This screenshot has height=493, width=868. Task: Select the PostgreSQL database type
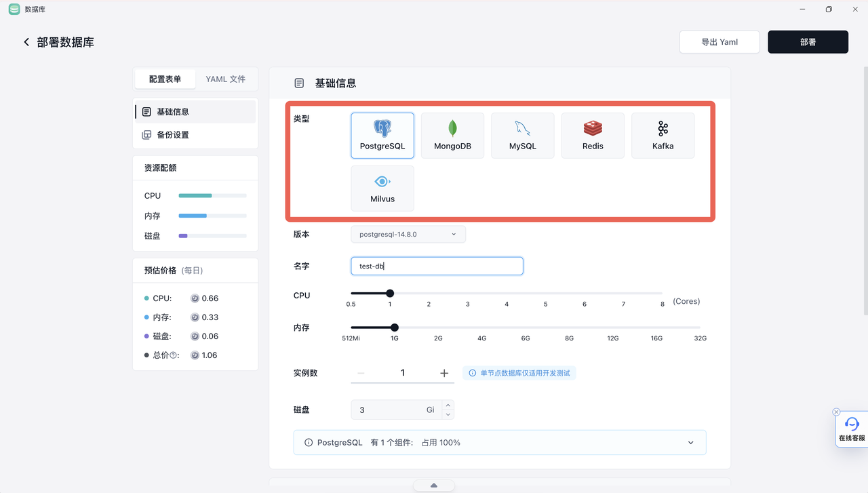click(382, 136)
